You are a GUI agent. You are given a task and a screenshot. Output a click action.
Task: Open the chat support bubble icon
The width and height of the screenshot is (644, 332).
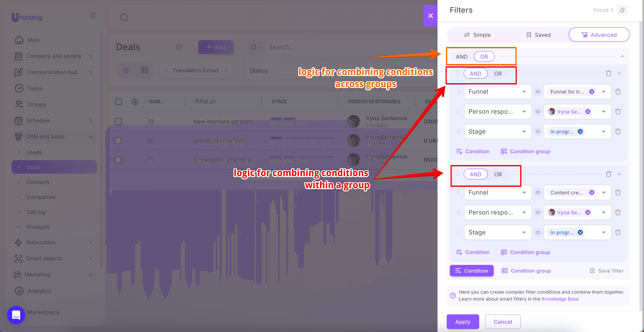16,315
